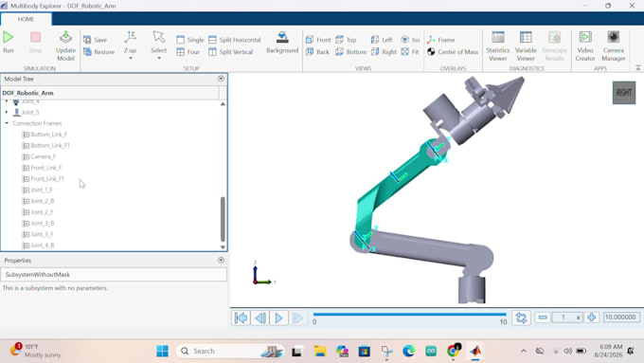
Task: Click the taskbar Search box
Action: click(x=231, y=351)
